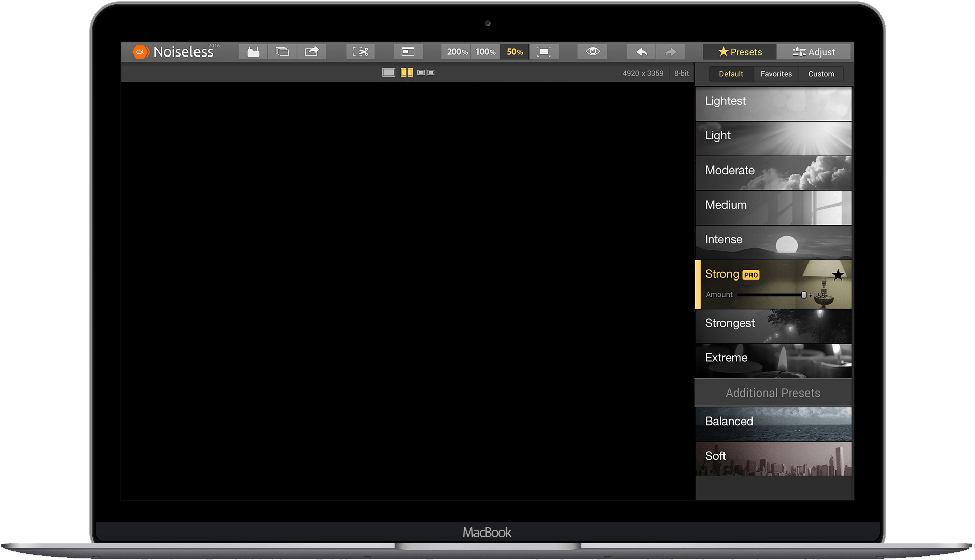Click the Strong PRO preset title
Viewport: 975px width, 560px height.
[732, 274]
